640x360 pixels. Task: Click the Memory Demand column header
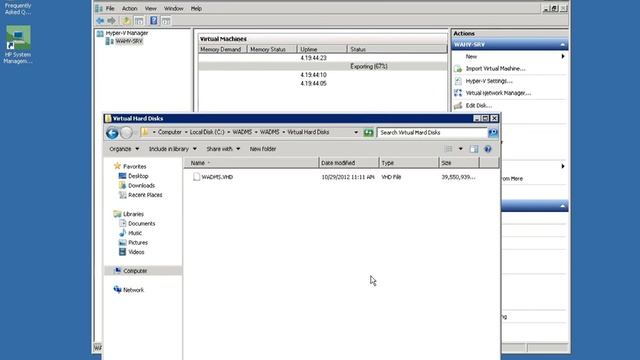tap(222, 49)
